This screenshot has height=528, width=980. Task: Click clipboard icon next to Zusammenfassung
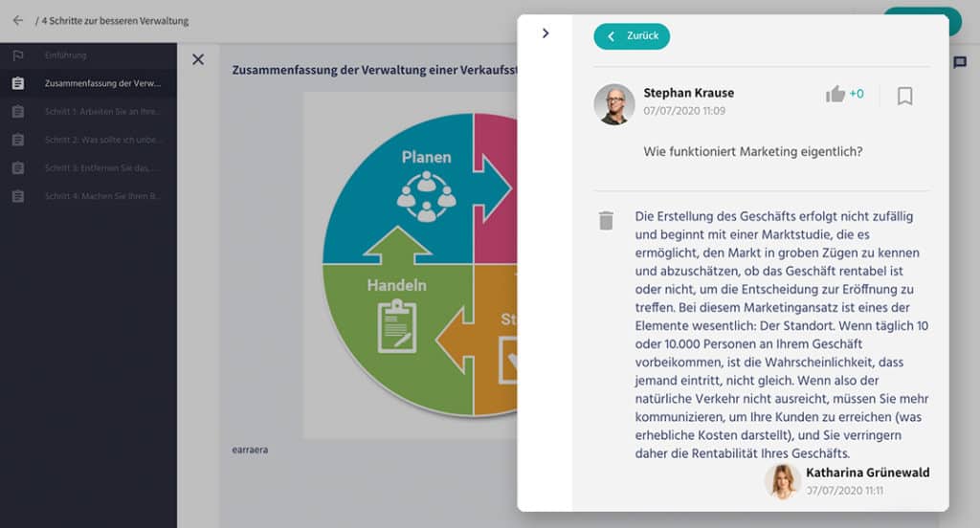[18, 83]
